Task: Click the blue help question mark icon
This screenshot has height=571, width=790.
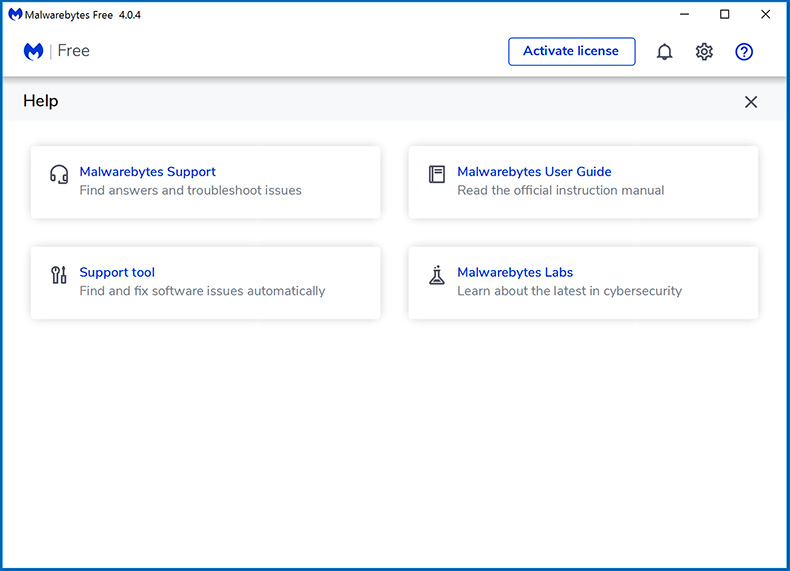Action: [x=744, y=51]
